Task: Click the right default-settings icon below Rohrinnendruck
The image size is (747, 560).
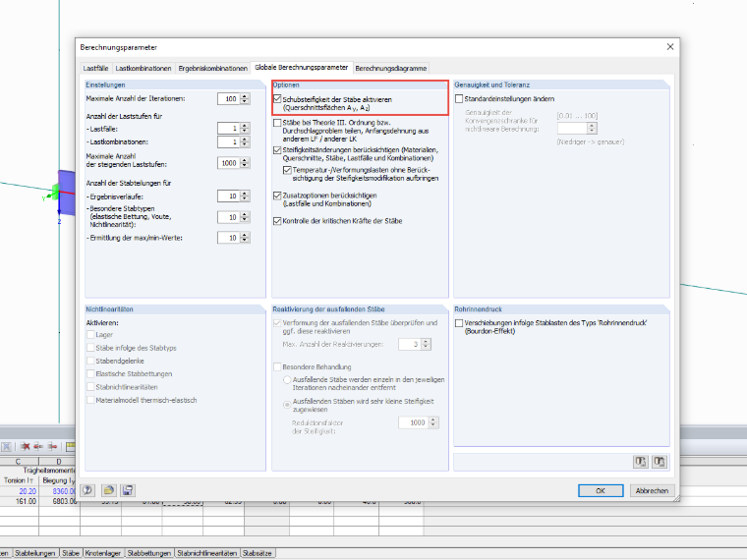Action: click(x=660, y=462)
